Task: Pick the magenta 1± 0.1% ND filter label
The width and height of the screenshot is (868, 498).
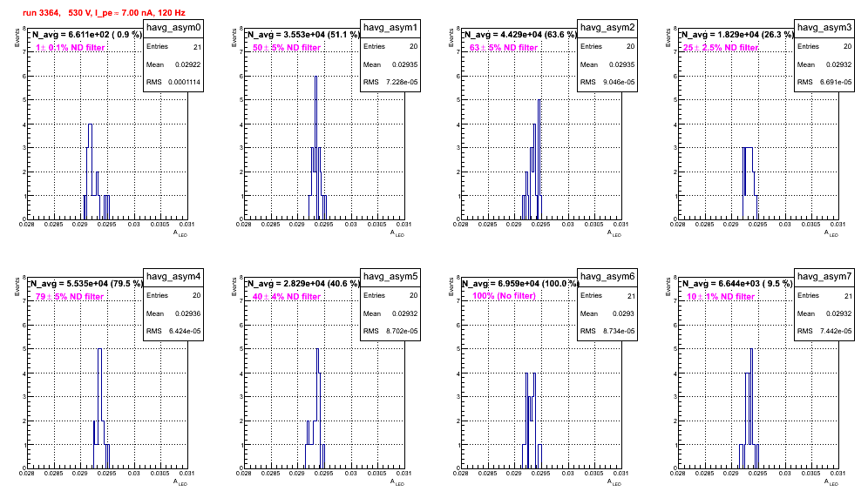Action: (x=71, y=48)
